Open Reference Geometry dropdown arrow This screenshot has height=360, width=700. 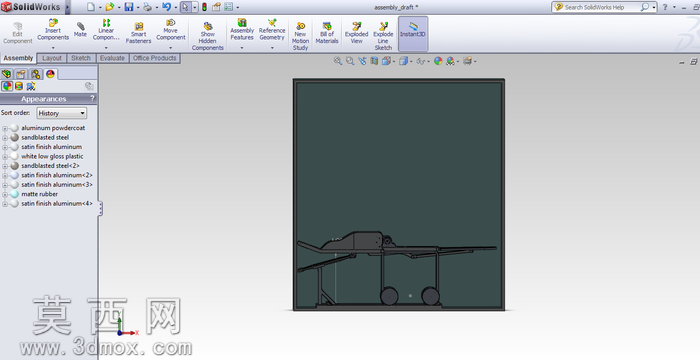click(x=272, y=47)
